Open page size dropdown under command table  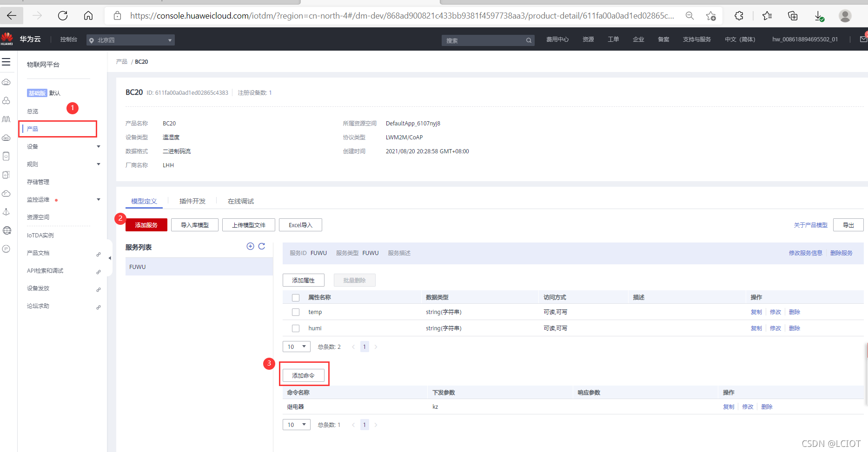pos(297,425)
